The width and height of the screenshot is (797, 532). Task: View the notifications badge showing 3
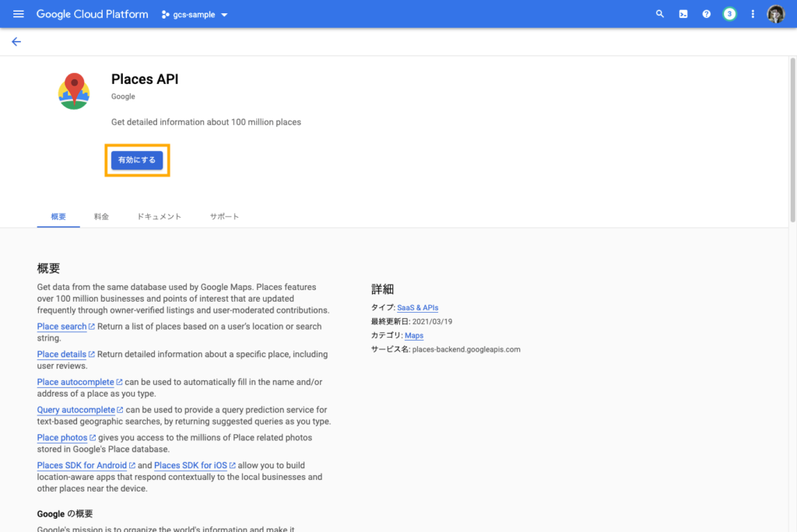tap(729, 14)
